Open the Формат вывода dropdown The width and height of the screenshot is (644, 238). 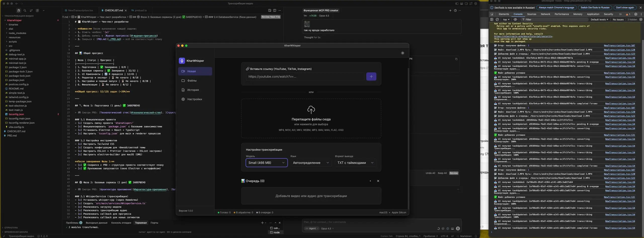click(355, 163)
